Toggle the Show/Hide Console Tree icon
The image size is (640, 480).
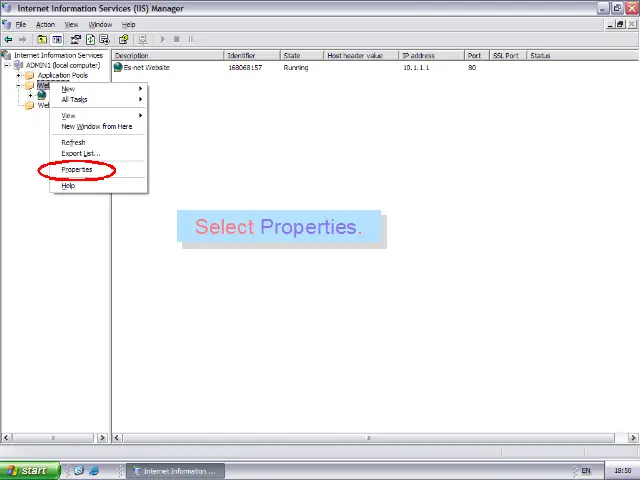click(57, 40)
